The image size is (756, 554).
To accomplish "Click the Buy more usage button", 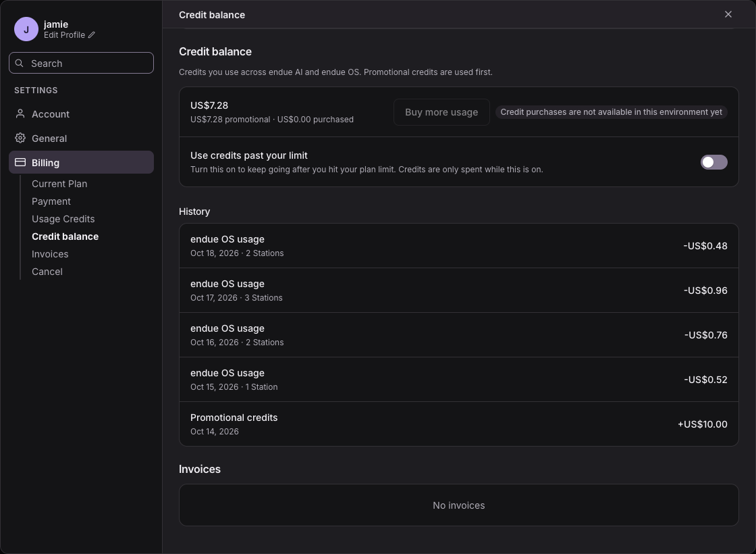I will (441, 112).
